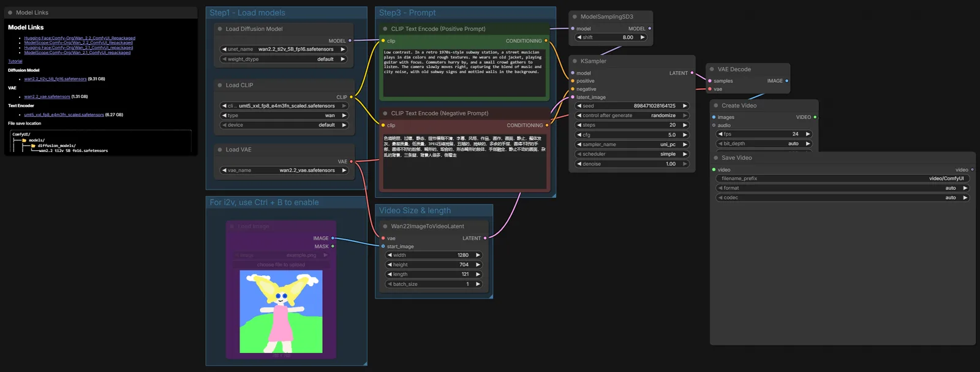Collapse the Load VAE node using its title dot
The width and height of the screenshot is (980, 372).
pos(220,150)
